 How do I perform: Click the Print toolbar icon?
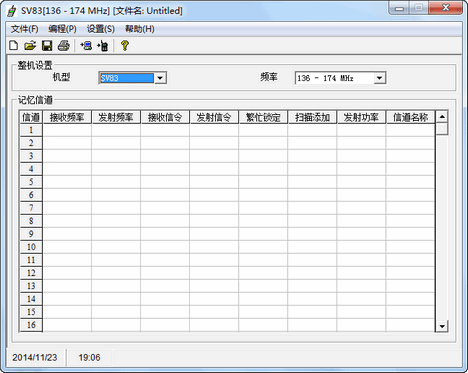(x=64, y=45)
